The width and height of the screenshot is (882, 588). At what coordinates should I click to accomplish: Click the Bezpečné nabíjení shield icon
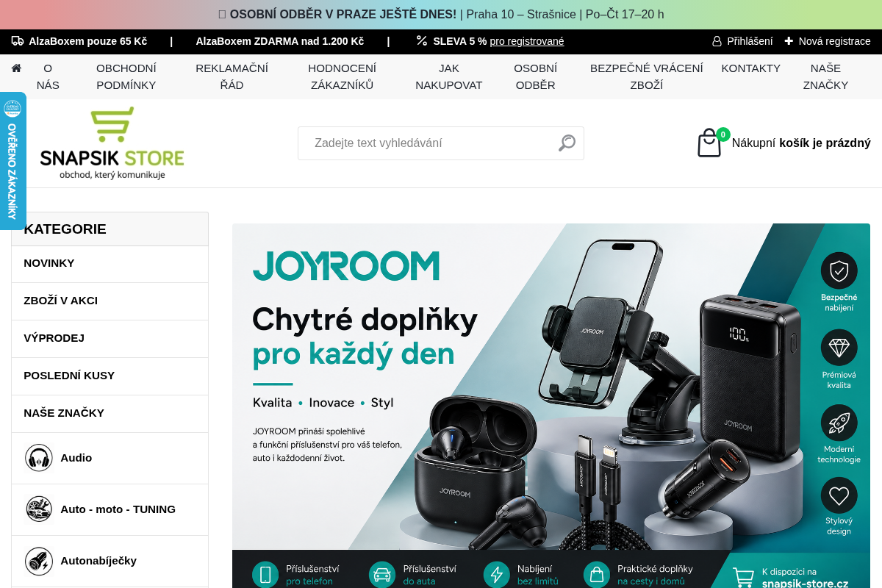pyautogui.click(x=839, y=270)
